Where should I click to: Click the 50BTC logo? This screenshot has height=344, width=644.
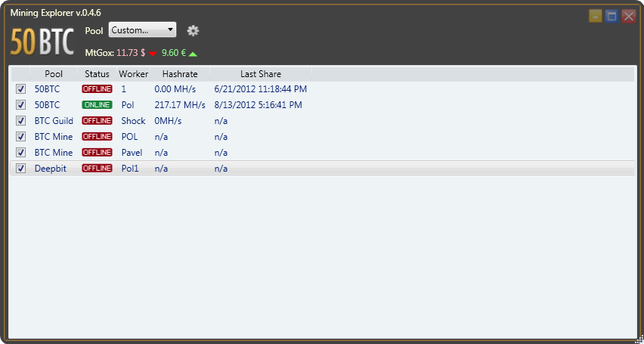pos(42,42)
